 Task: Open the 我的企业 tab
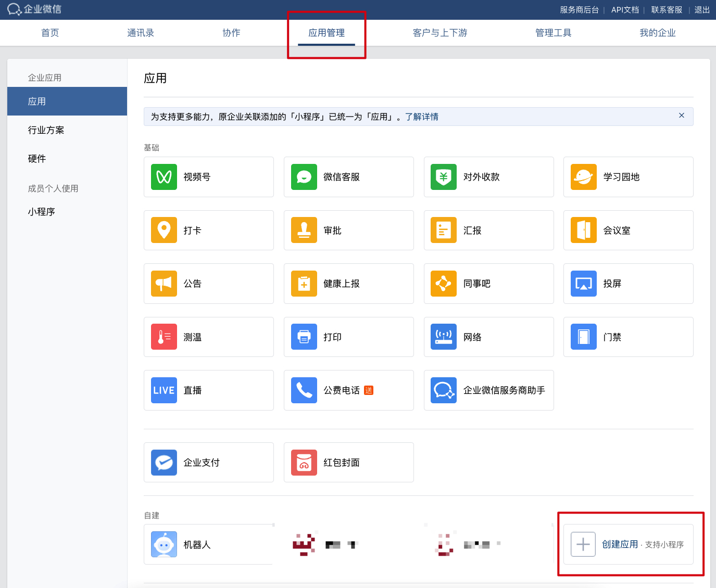[x=658, y=33]
